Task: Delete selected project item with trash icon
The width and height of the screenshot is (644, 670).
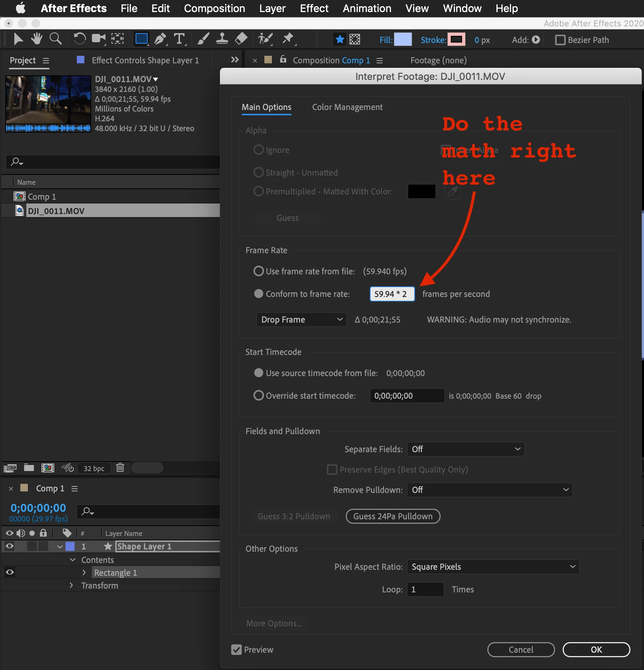Action: [x=120, y=468]
